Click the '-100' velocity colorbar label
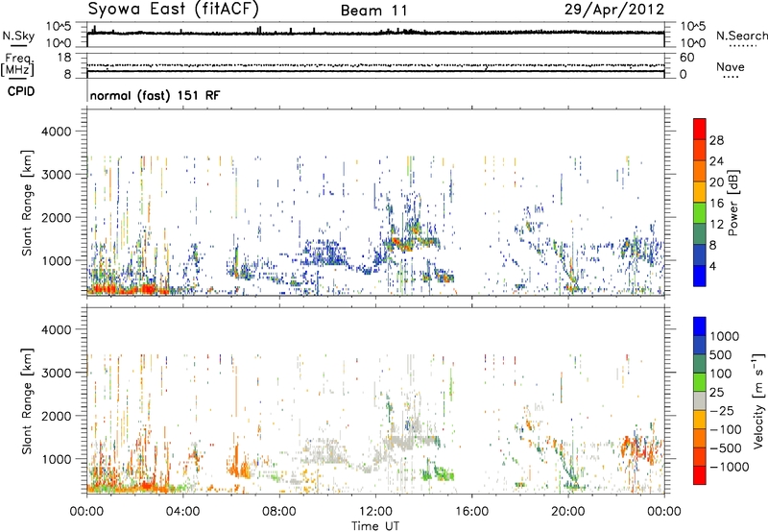The height and width of the screenshot is (532, 768). 726,429
